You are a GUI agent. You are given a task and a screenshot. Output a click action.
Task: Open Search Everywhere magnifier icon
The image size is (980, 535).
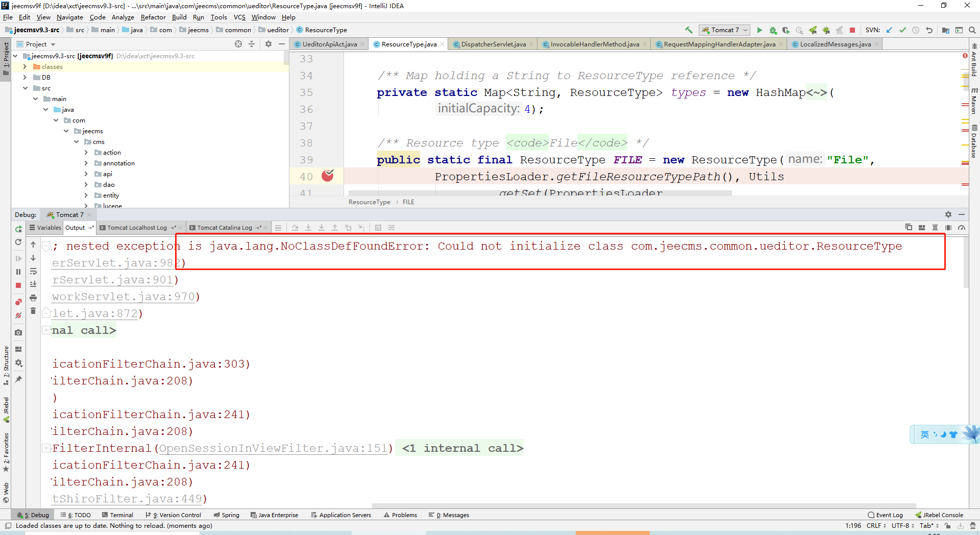pyautogui.click(x=972, y=30)
